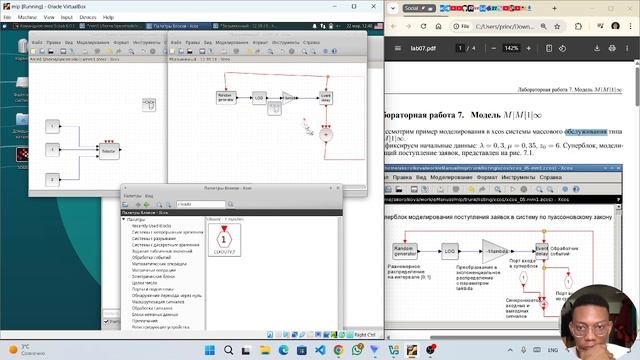Open the Файл menu in the right Xcos window
This screenshot has width=640, height=360.
coord(176,42)
